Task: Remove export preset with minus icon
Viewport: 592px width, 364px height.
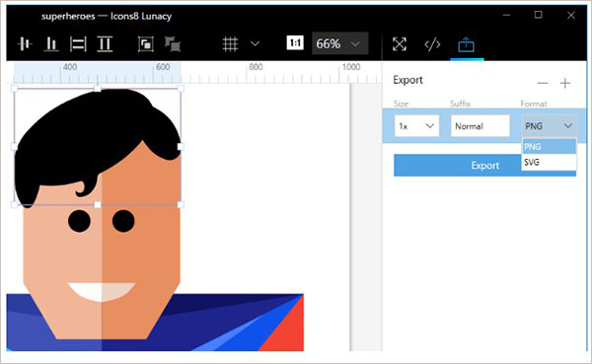Action: click(543, 83)
